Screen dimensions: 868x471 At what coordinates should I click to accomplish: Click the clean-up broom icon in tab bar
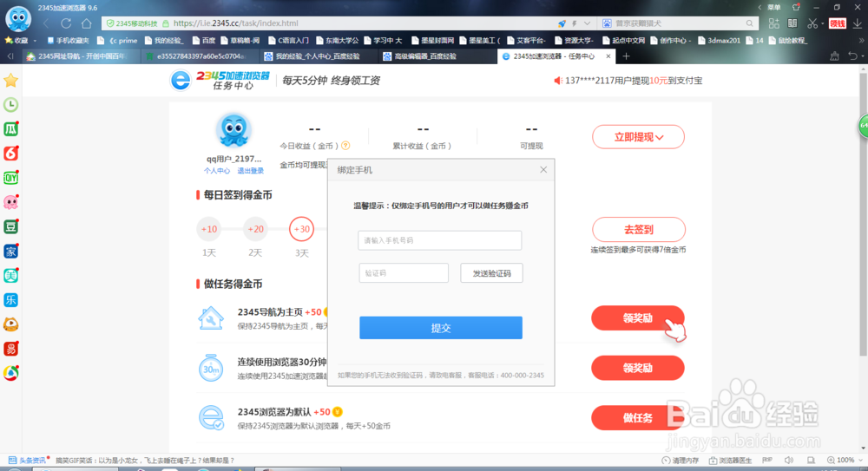click(834, 56)
